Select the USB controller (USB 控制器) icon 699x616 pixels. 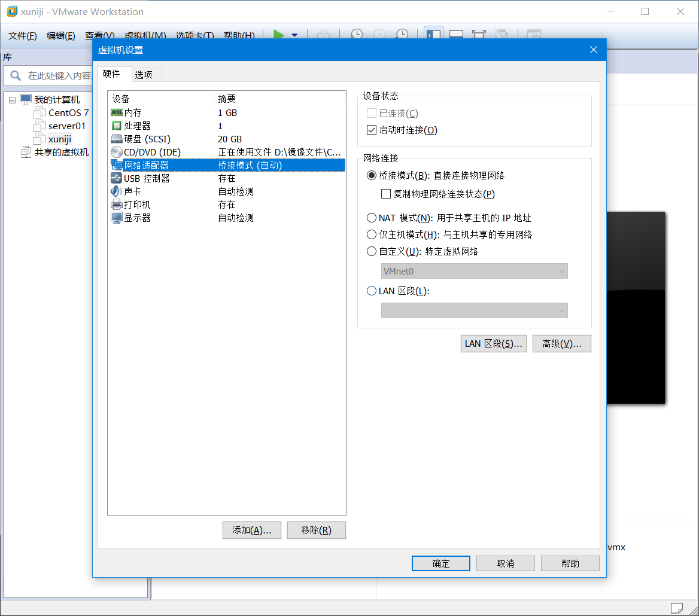click(x=116, y=178)
